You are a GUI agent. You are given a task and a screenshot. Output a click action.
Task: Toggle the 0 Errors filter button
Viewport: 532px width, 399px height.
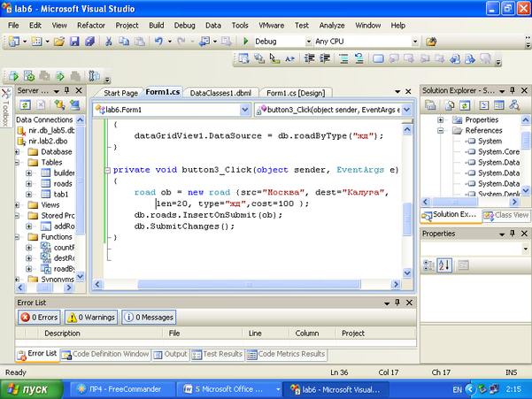(x=38, y=317)
